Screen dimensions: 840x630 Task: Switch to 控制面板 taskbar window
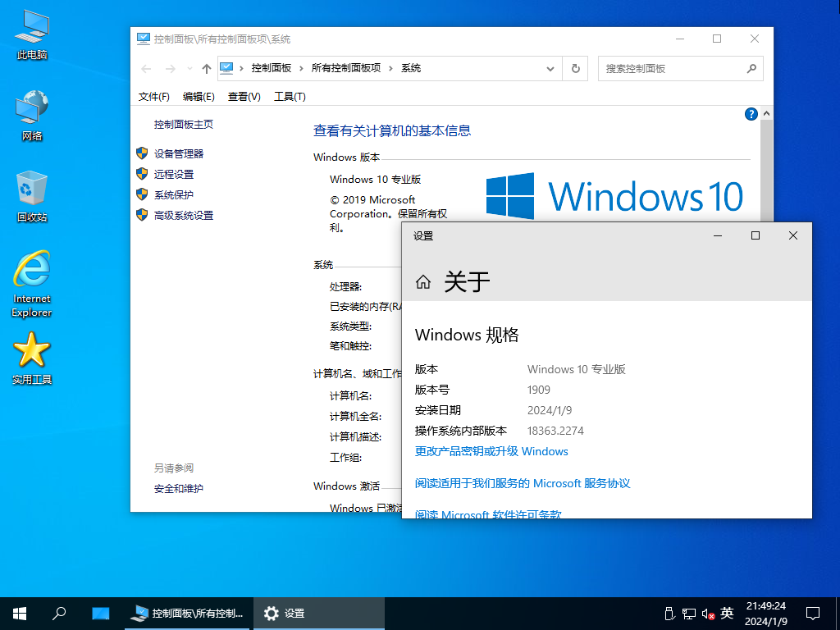point(188,614)
